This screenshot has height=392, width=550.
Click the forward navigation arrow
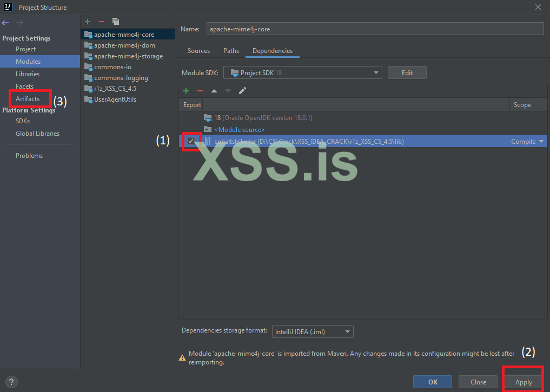(x=19, y=23)
